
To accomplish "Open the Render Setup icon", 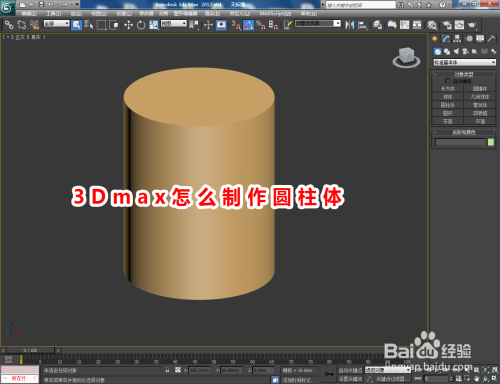I will [447, 25].
